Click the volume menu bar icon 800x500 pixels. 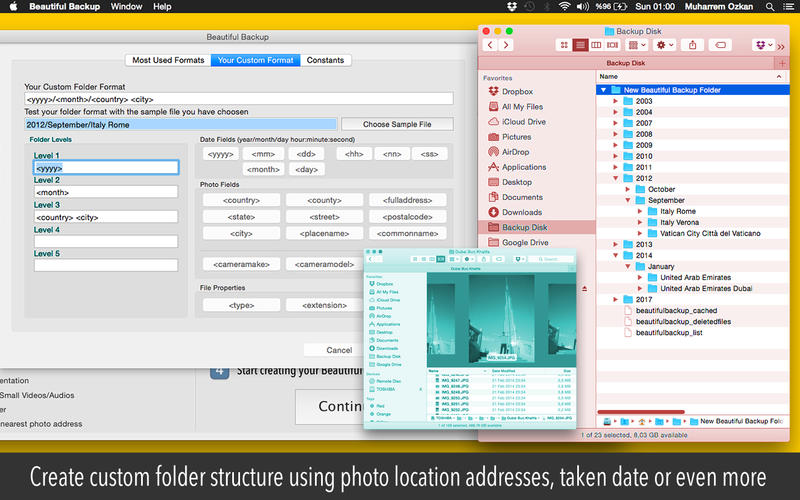[582, 7]
